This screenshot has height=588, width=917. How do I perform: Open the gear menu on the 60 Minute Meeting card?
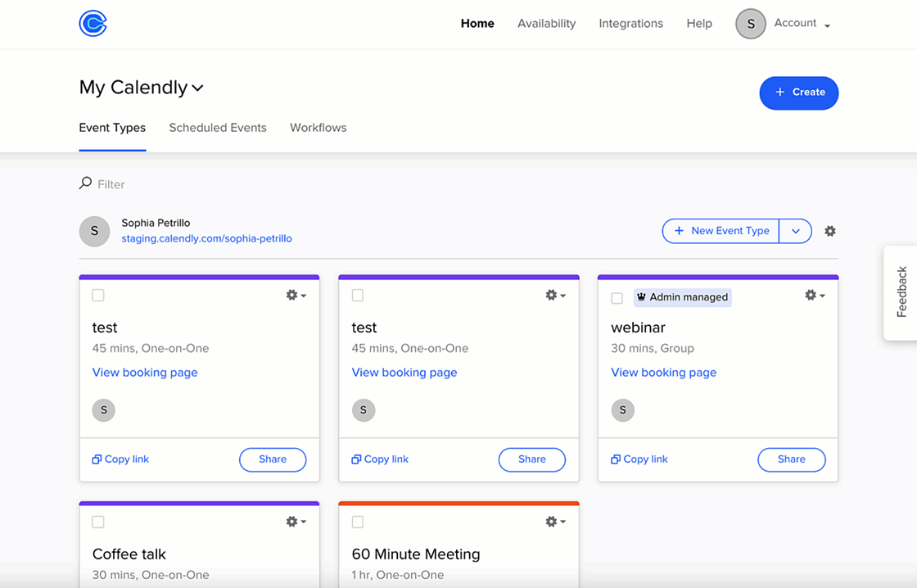[x=556, y=522]
